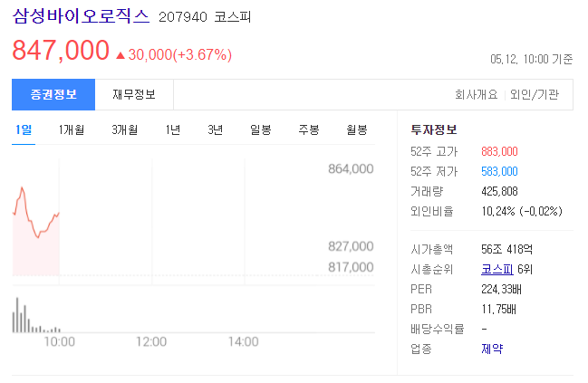Open the 회사개요 link

[477, 94]
